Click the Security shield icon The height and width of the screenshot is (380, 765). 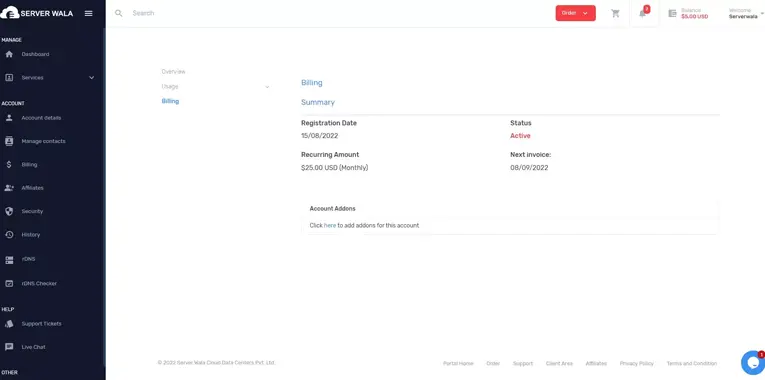click(9, 211)
